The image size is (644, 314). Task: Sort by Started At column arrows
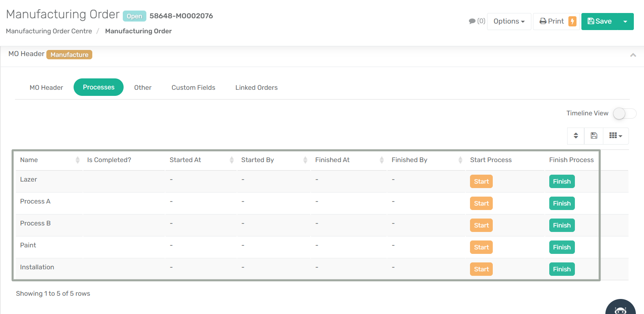(231, 160)
